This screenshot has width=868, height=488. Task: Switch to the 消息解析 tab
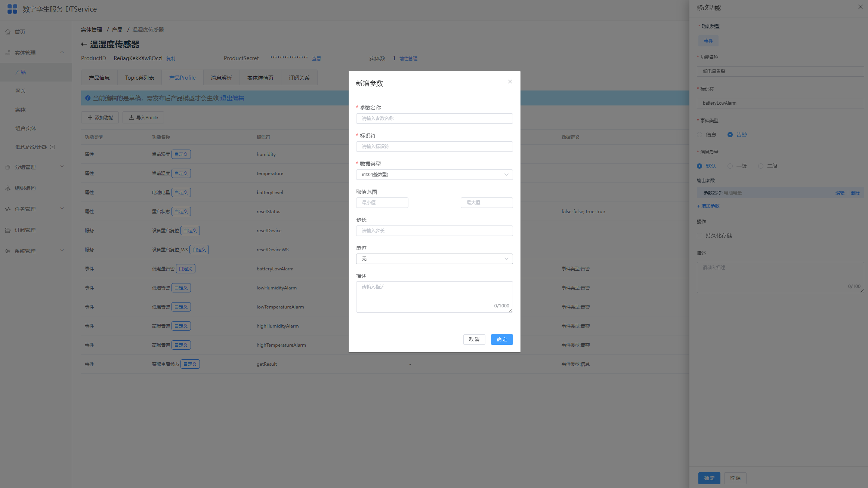pyautogui.click(x=222, y=78)
